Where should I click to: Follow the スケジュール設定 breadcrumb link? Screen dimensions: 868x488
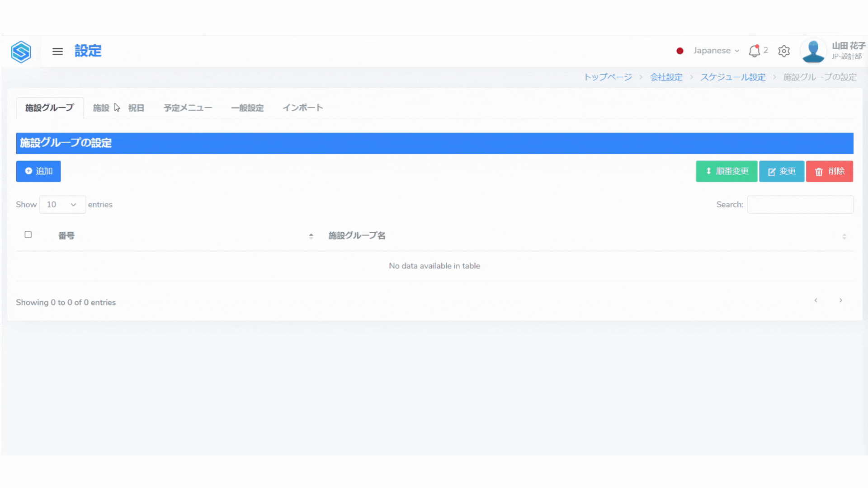point(732,77)
